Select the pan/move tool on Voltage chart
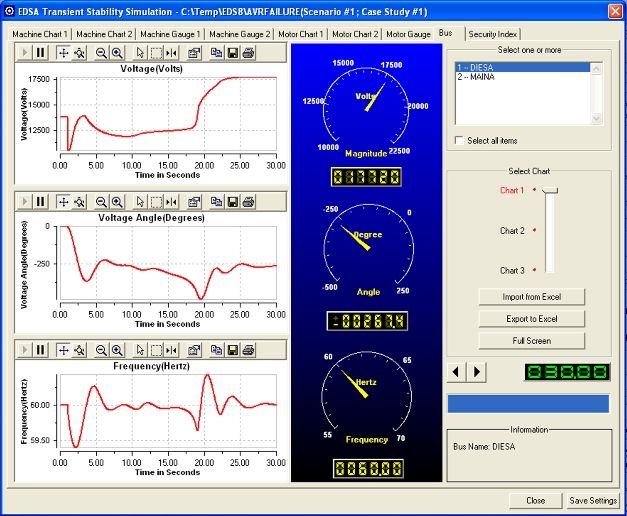The image size is (627, 516). tap(64, 53)
